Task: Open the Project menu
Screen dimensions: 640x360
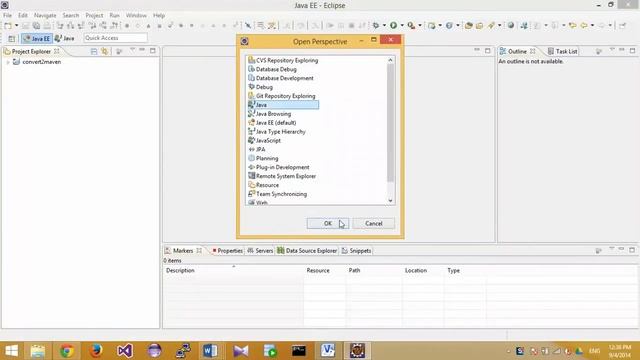Action: pos(94,16)
